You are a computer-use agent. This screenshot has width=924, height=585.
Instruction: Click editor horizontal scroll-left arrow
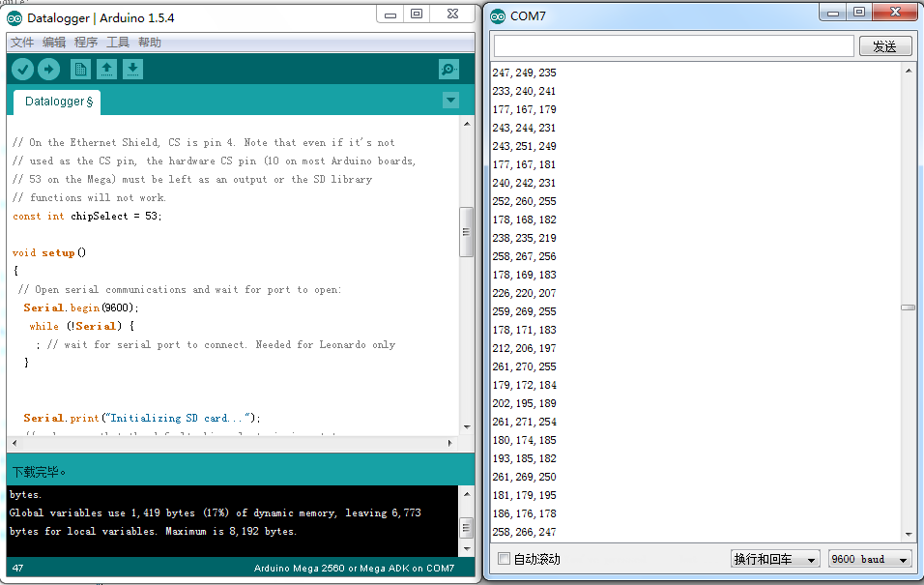pyautogui.click(x=14, y=443)
